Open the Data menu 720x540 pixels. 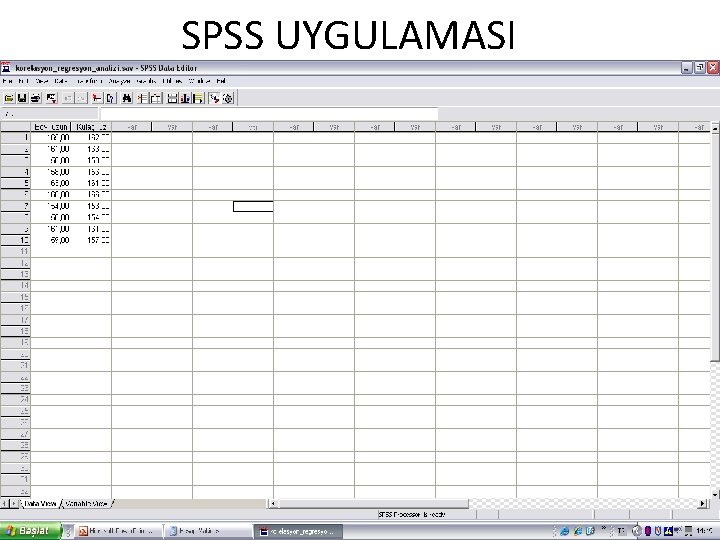pyautogui.click(x=61, y=81)
